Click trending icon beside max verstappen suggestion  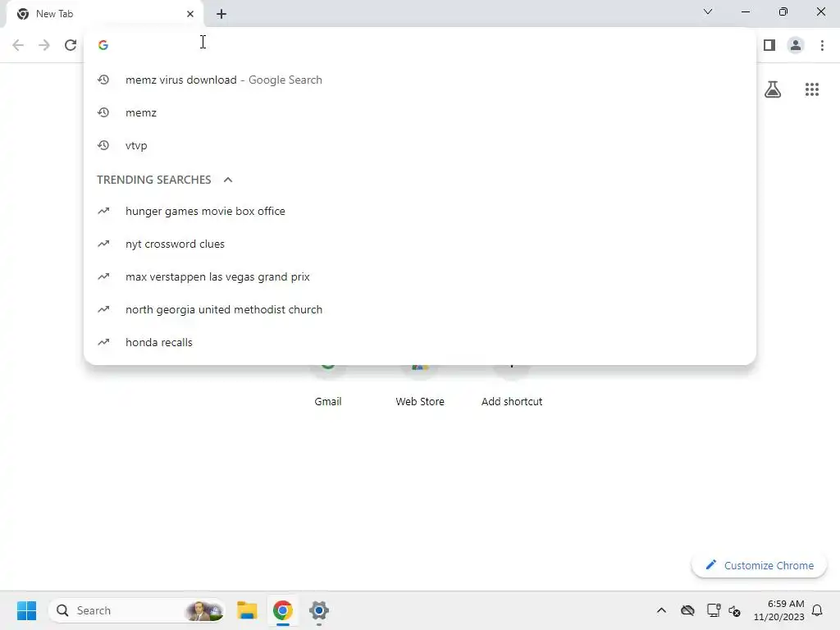[103, 276]
